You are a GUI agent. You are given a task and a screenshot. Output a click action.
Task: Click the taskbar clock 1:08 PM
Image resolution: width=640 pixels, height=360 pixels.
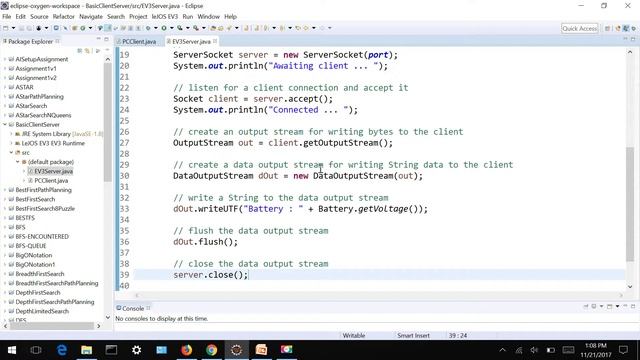595,345
